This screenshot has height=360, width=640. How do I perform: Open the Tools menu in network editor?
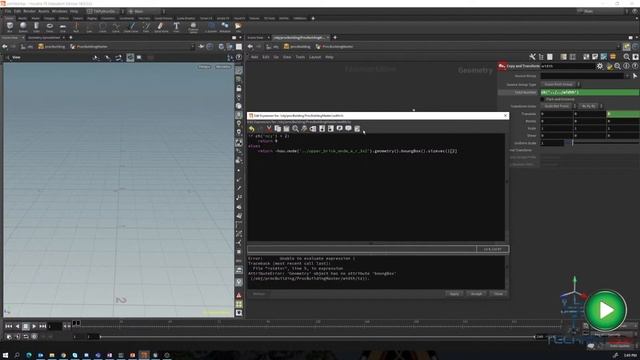(x=300, y=57)
